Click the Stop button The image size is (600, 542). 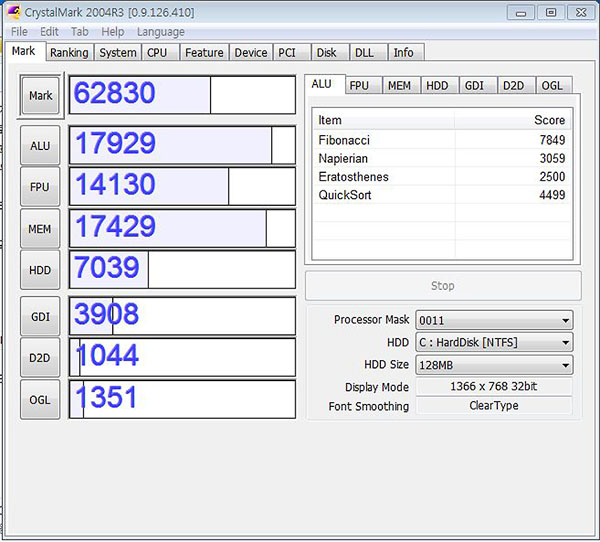point(443,286)
